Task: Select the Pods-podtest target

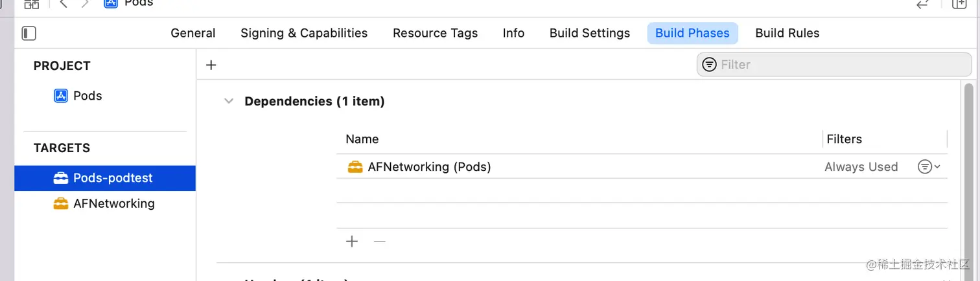Action: coord(113,178)
